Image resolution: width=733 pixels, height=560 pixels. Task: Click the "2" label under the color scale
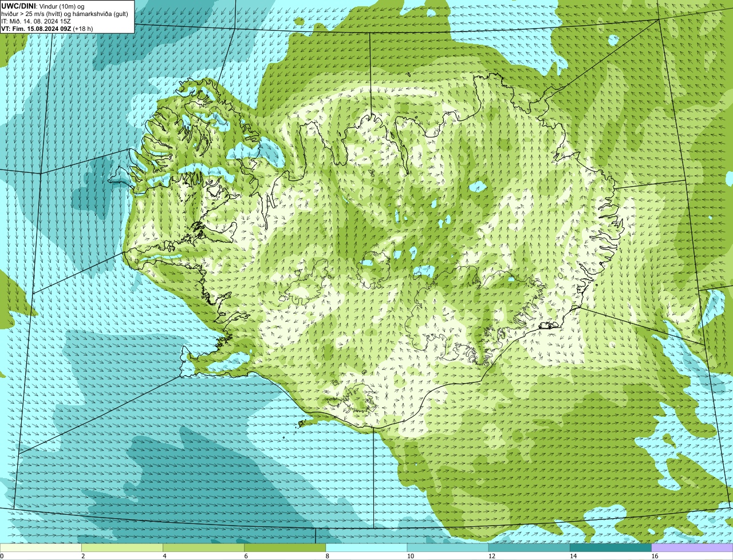83,556
